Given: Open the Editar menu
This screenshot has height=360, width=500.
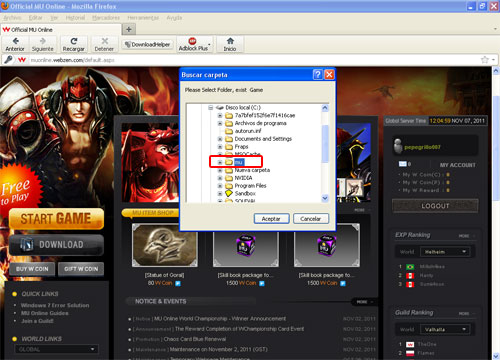Looking at the screenshot, I should click(x=35, y=18).
